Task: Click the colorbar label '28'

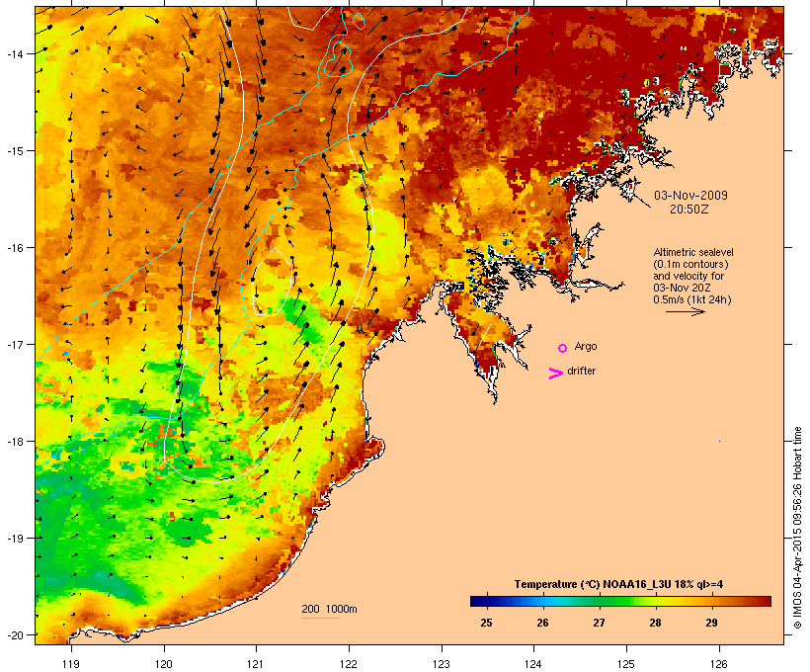Action: pyautogui.click(x=655, y=623)
